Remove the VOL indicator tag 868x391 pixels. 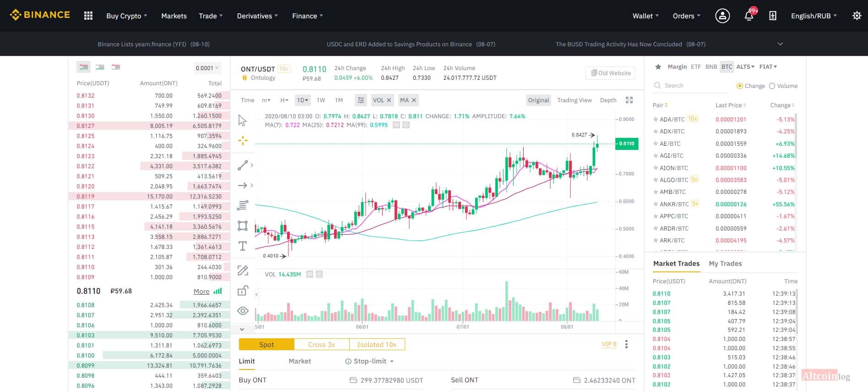389,100
